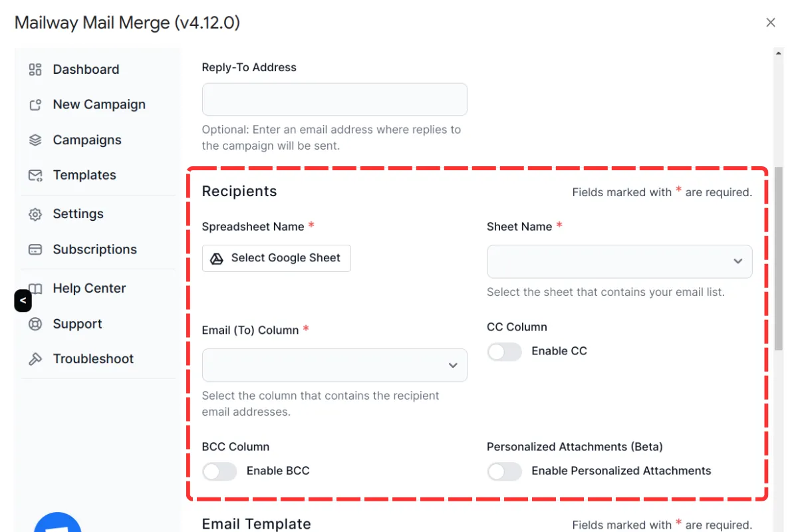Toggle the Enable BCC switch
Viewport: 798px width, 532px height.
(219, 471)
